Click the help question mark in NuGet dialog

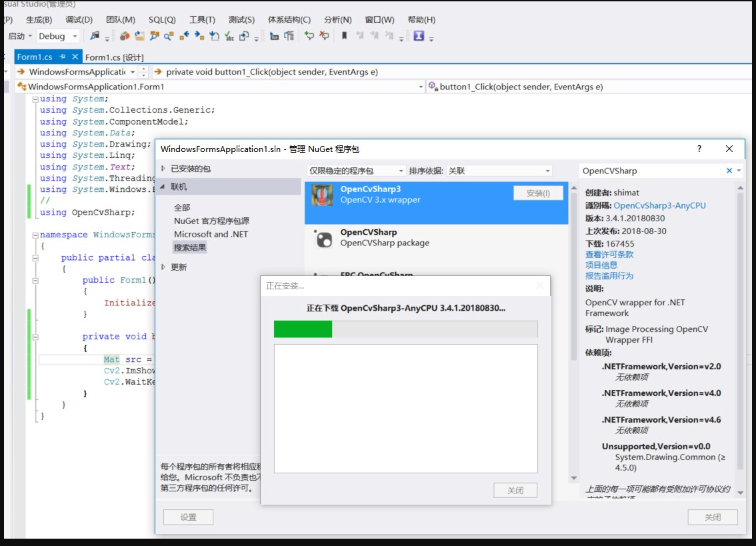coord(699,149)
